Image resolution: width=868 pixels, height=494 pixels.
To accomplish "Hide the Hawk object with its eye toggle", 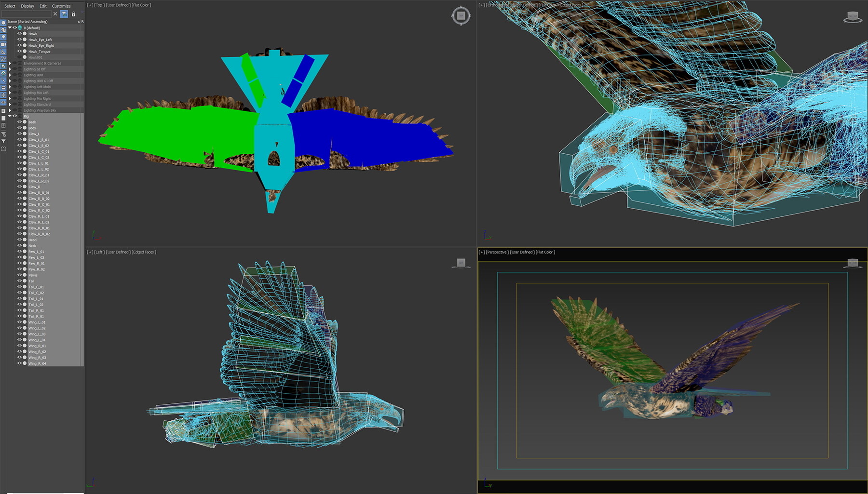I will click(x=19, y=34).
